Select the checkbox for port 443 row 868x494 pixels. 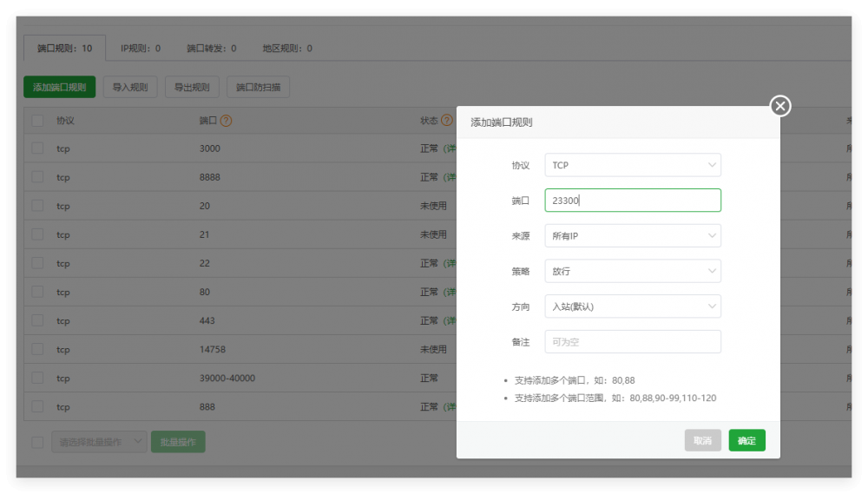coord(37,320)
